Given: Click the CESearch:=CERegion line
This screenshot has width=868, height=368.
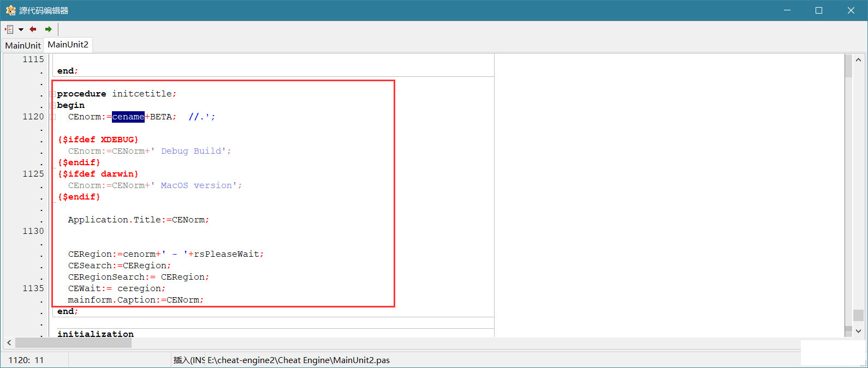Looking at the screenshot, I should click(x=120, y=266).
